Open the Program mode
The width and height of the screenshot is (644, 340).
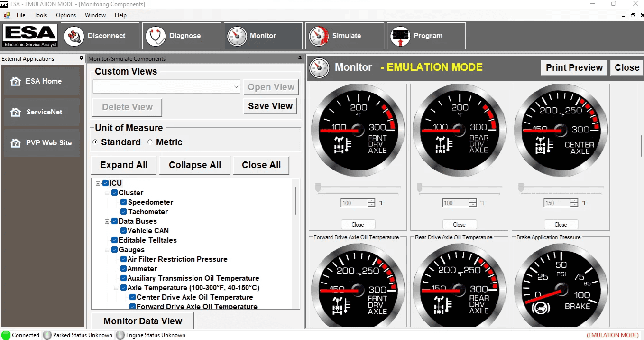[x=425, y=36]
